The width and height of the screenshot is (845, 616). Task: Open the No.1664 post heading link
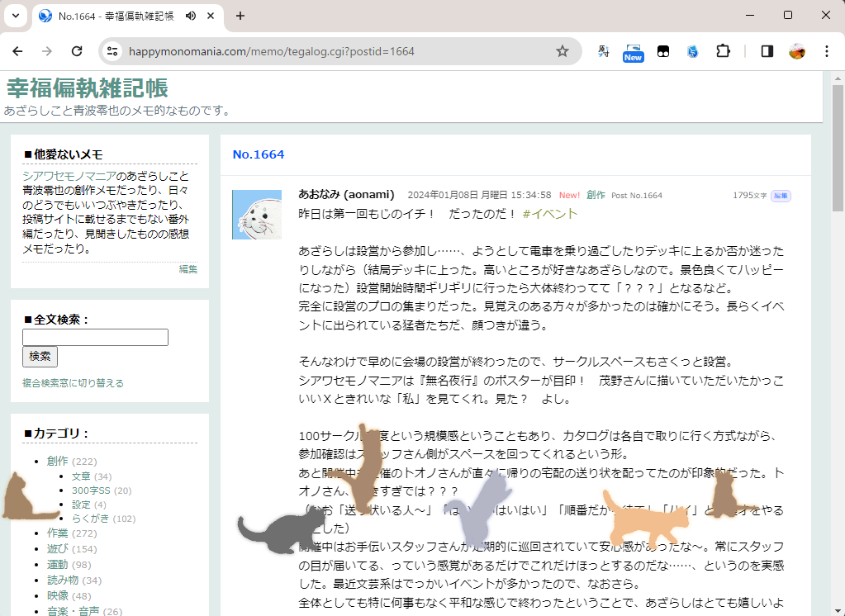[258, 154]
